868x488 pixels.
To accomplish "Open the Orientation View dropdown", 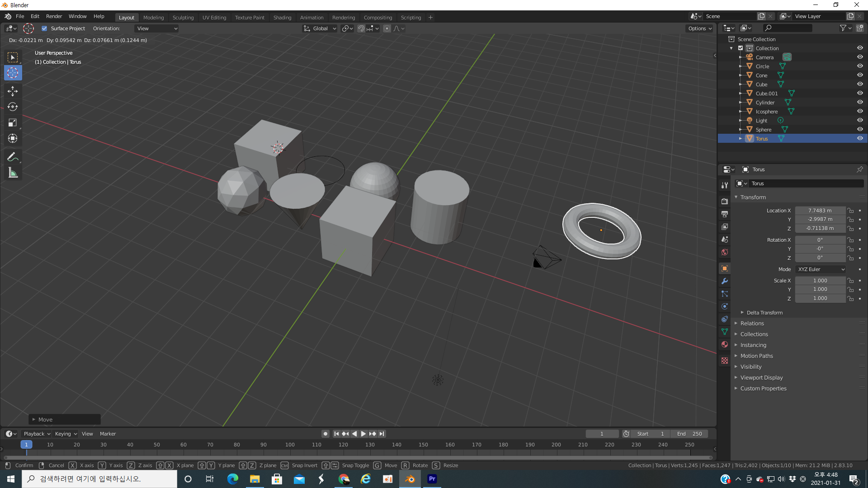I will pyautogui.click(x=156, y=28).
